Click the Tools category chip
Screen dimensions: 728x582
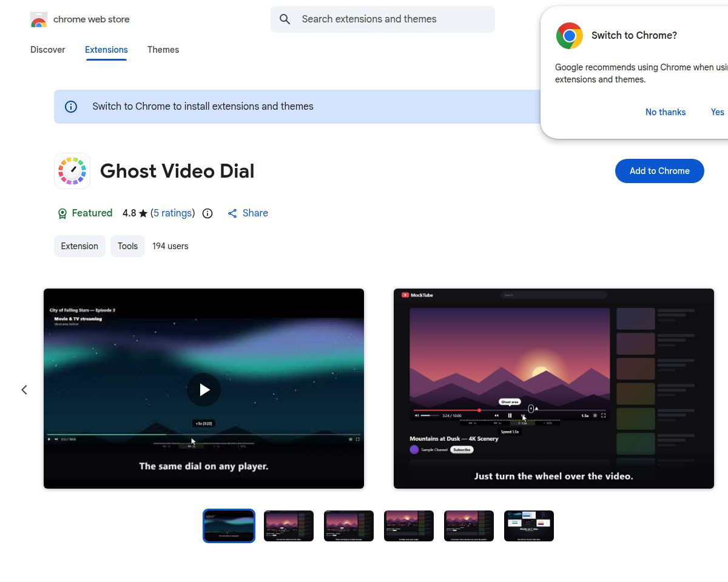[127, 246]
